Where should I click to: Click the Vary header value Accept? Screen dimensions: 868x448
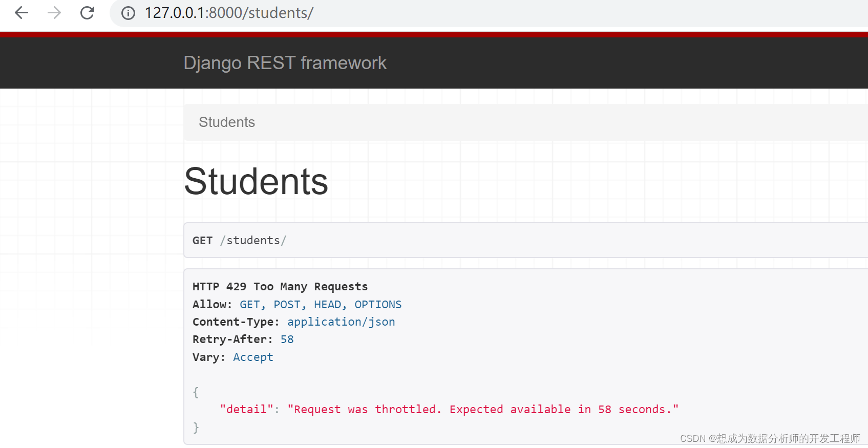[x=253, y=357]
